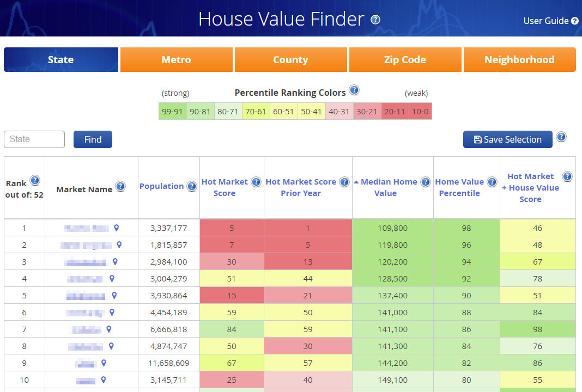Click map pin icon in rank 1 row
Image resolution: width=582 pixels, height=392 pixels.
pyautogui.click(x=117, y=228)
